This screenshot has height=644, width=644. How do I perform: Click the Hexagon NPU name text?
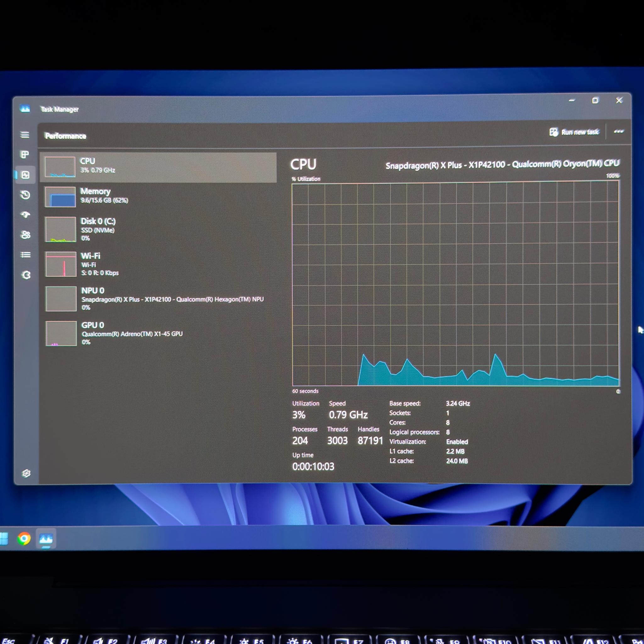coord(173,299)
